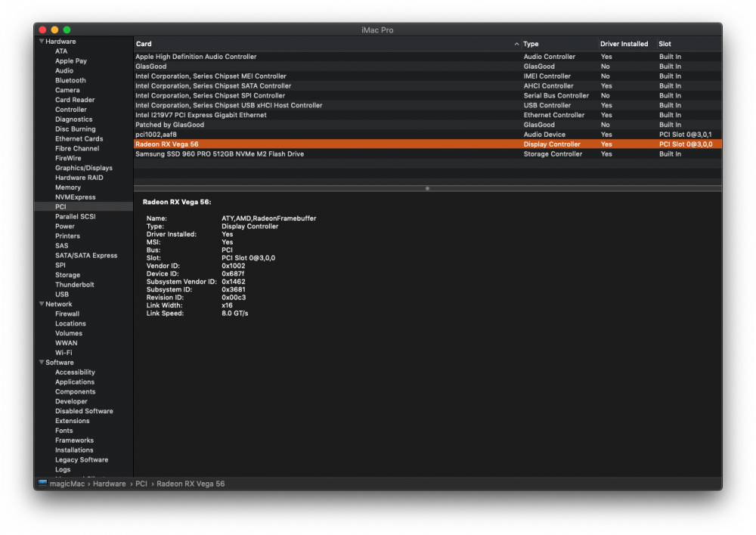Click the Card column sort arrow
The height and width of the screenshot is (535, 756).
click(516, 44)
